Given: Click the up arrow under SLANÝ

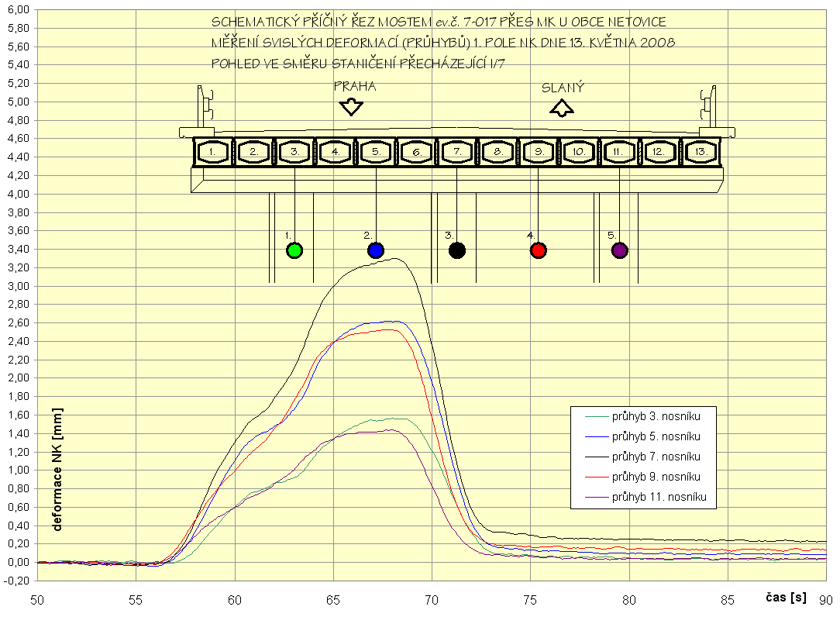Looking at the screenshot, I should 562,108.
